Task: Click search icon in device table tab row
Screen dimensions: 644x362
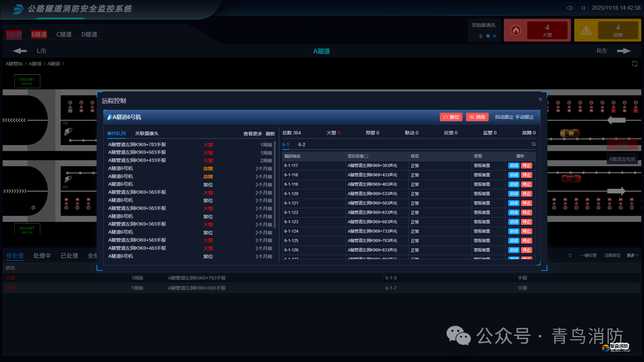Action: [533, 144]
